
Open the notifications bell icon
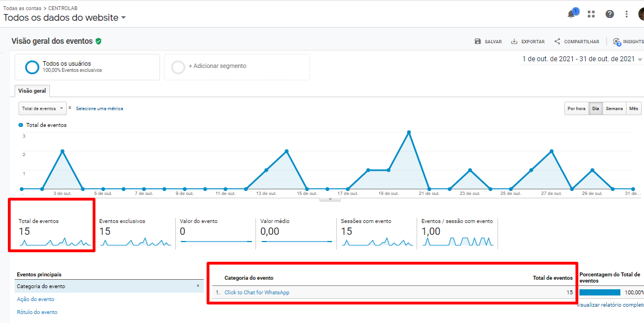(572, 14)
